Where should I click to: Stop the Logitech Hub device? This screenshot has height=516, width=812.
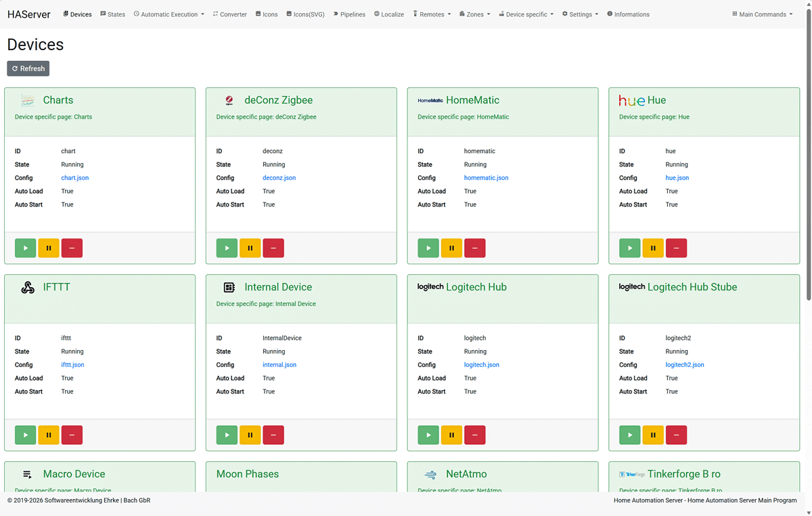point(474,435)
